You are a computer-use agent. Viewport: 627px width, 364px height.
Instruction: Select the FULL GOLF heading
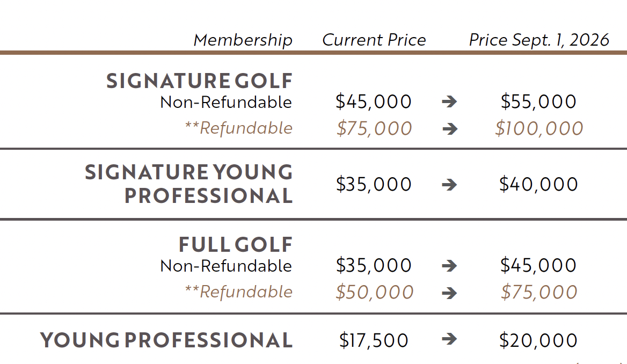pos(236,245)
